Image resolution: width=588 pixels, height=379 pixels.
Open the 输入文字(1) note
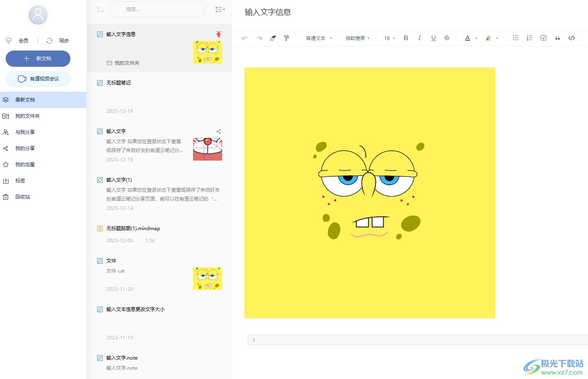tap(159, 194)
